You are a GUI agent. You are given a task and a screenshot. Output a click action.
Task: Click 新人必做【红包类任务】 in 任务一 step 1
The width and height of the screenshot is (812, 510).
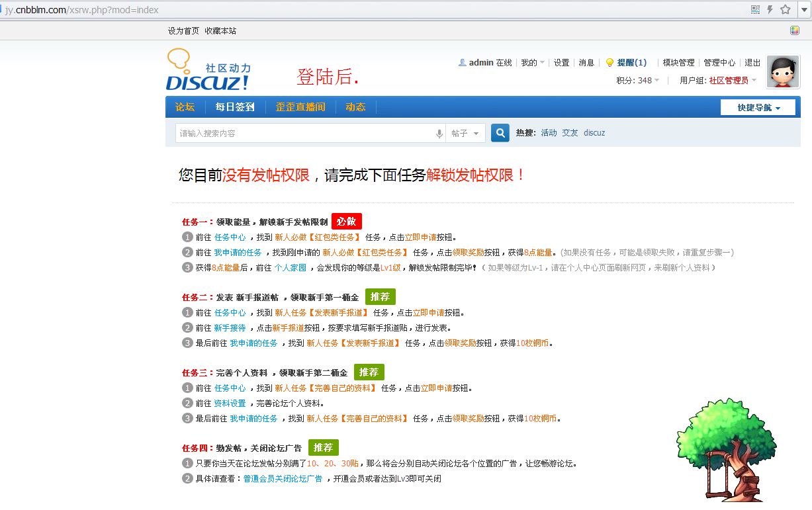point(318,237)
